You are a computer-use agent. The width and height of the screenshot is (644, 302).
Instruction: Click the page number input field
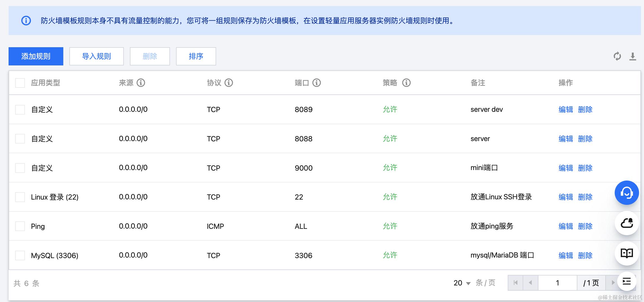coord(557,283)
